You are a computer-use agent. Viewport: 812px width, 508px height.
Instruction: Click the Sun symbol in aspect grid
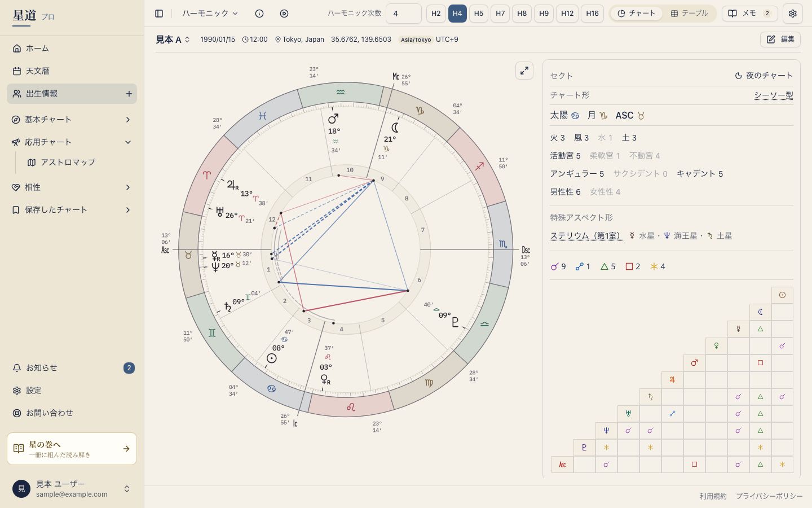tap(782, 295)
